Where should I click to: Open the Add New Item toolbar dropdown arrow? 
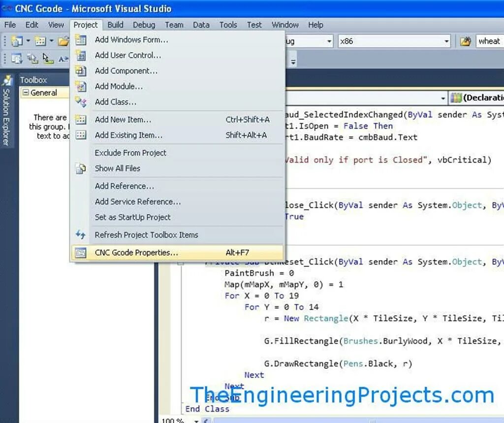pos(51,41)
